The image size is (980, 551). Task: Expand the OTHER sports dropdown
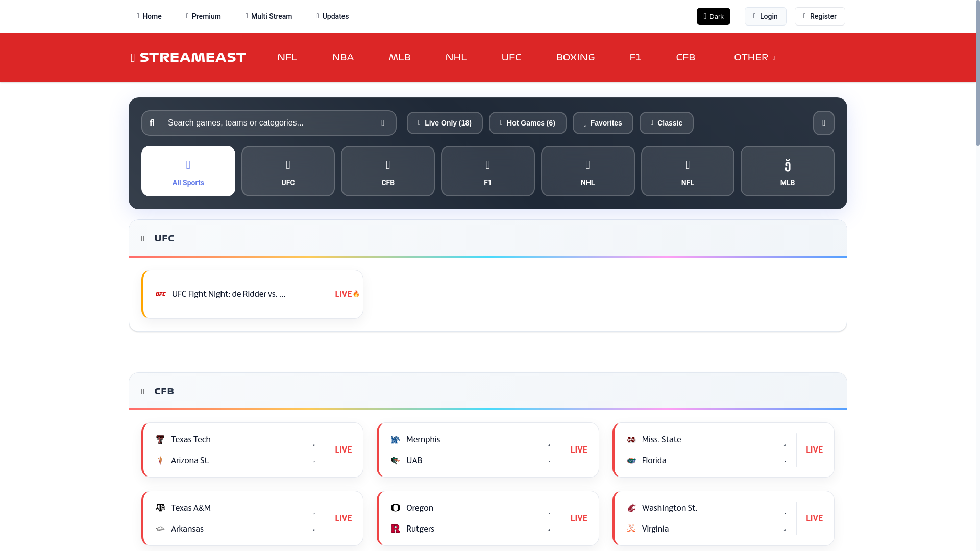coord(754,58)
